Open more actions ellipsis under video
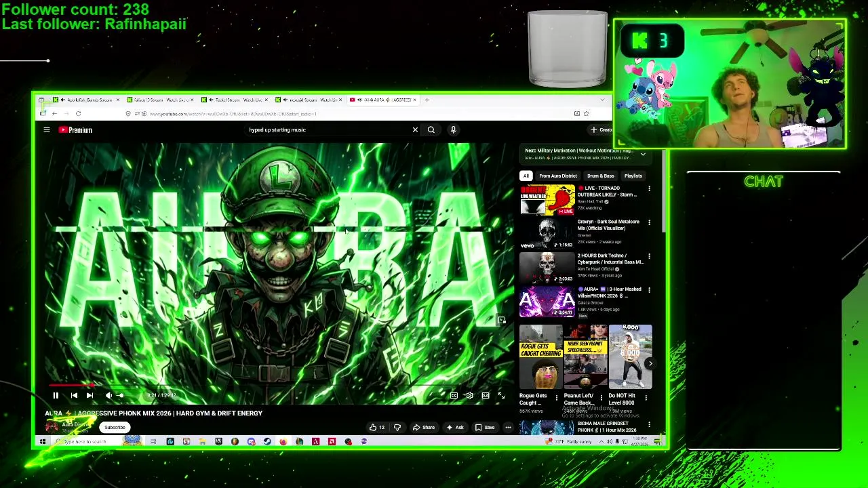This screenshot has height=488, width=868. coord(508,428)
